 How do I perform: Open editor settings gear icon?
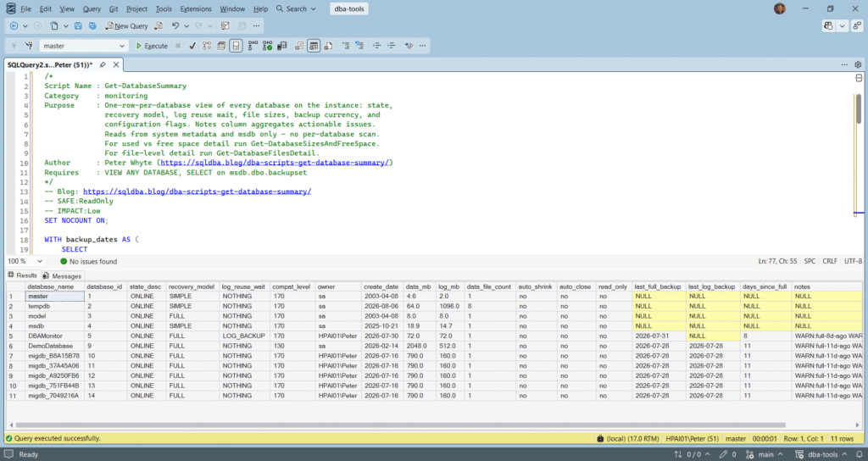858,64
